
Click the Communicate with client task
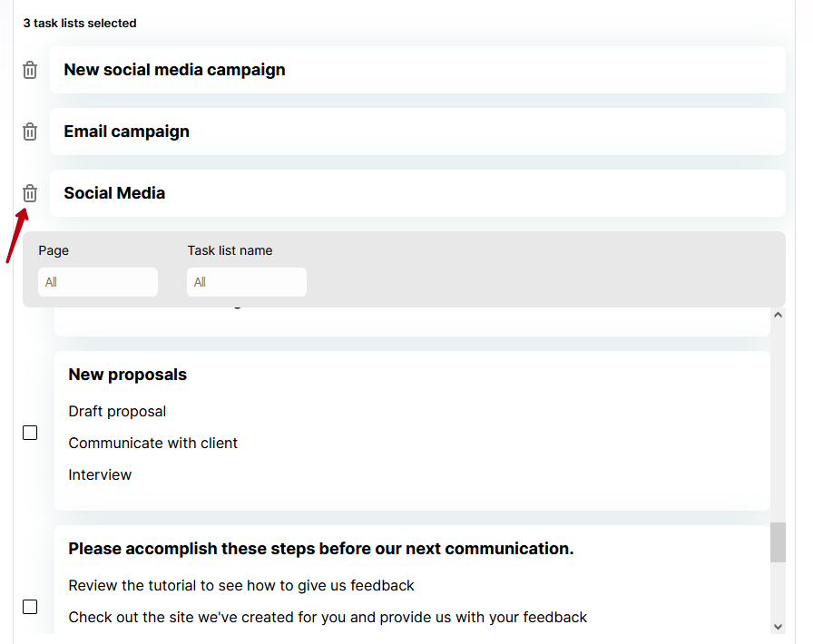[x=153, y=443]
